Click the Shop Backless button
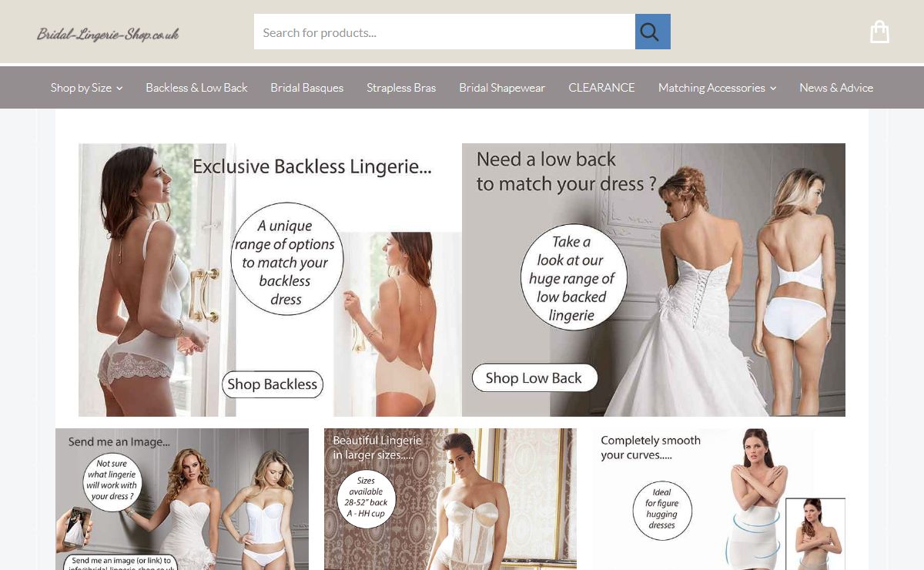 point(273,384)
